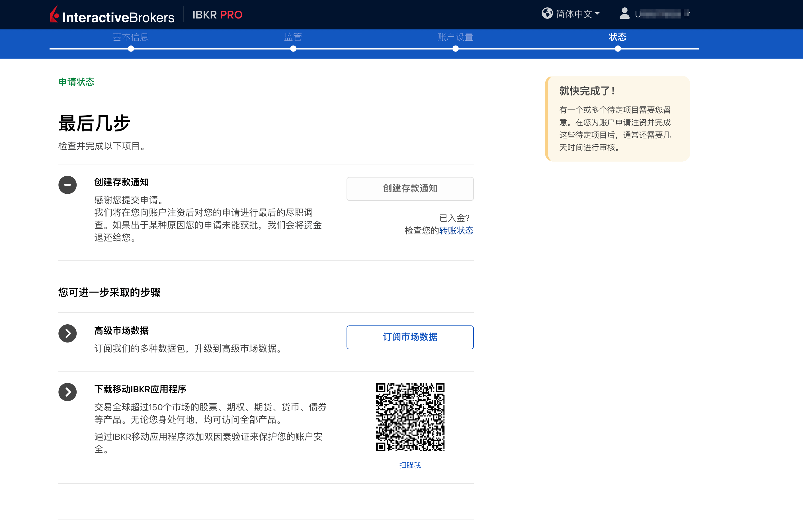Click the IBKR PRO label in the header
This screenshot has height=532, width=803.
217,15
